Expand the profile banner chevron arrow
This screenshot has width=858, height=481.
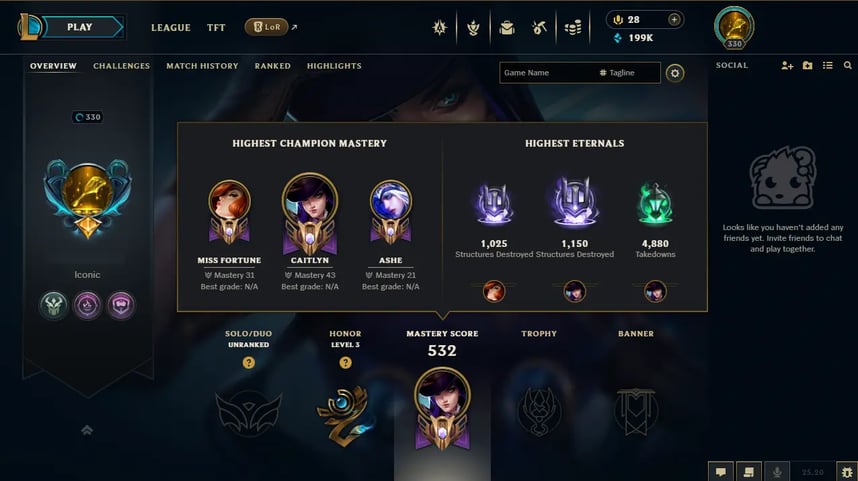(x=87, y=431)
